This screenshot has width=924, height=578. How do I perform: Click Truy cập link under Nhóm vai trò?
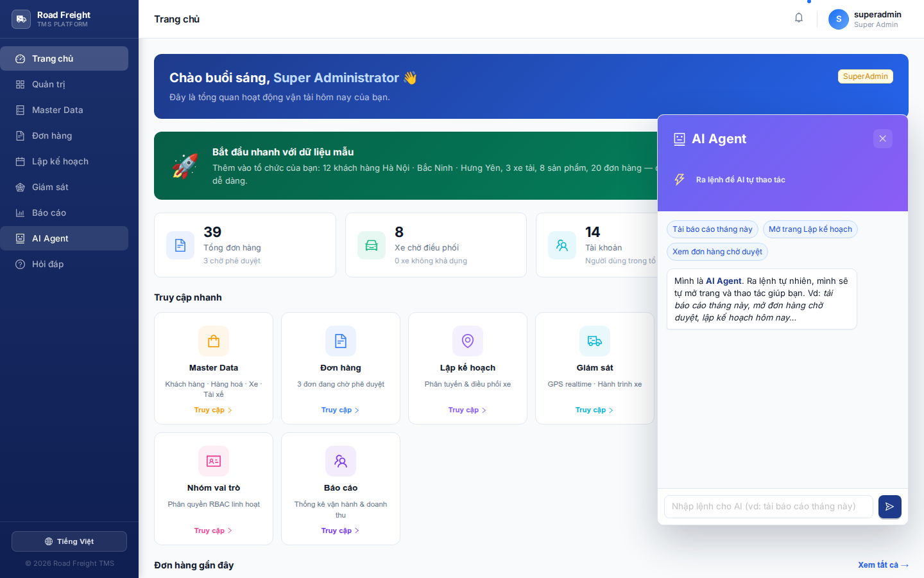click(213, 530)
